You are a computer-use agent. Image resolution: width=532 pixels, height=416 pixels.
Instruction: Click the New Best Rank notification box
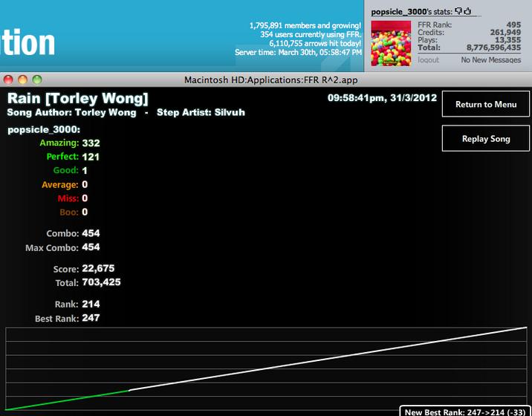click(465, 412)
